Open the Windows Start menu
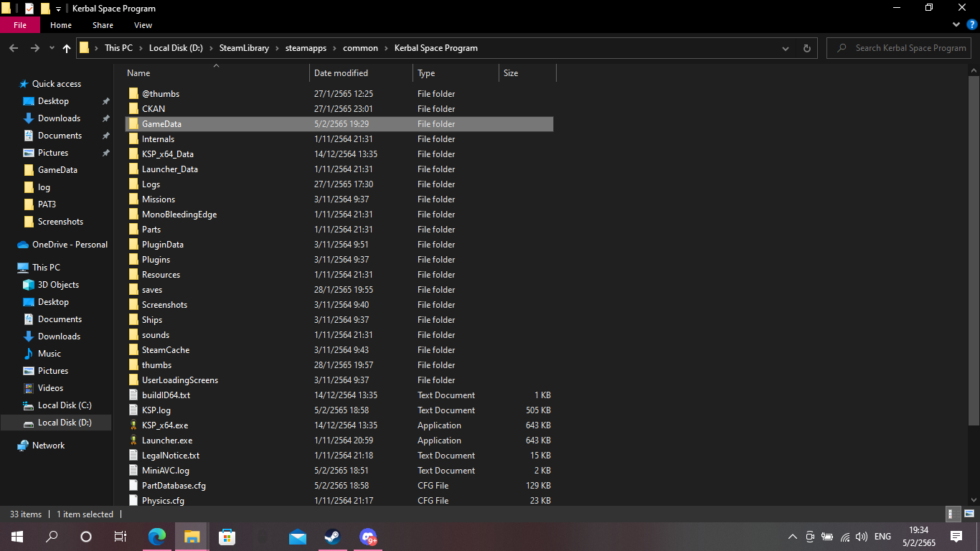The width and height of the screenshot is (980, 551). (17, 537)
